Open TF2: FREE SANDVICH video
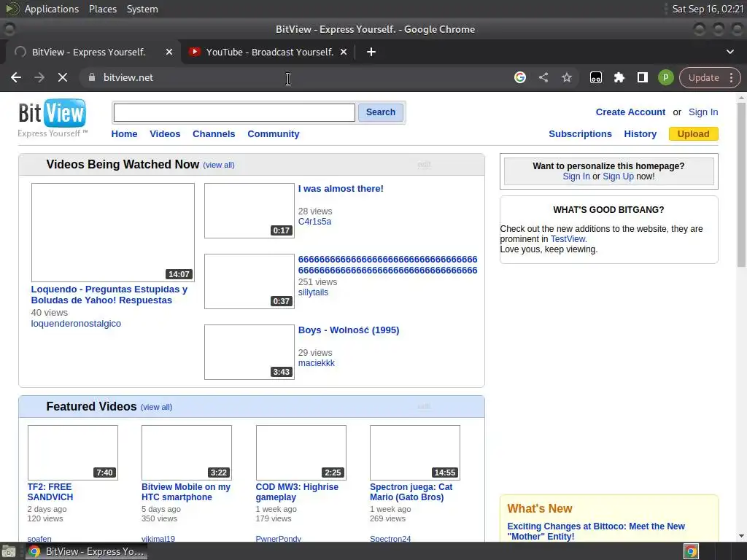The image size is (747, 560). pyautogui.click(x=50, y=492)
